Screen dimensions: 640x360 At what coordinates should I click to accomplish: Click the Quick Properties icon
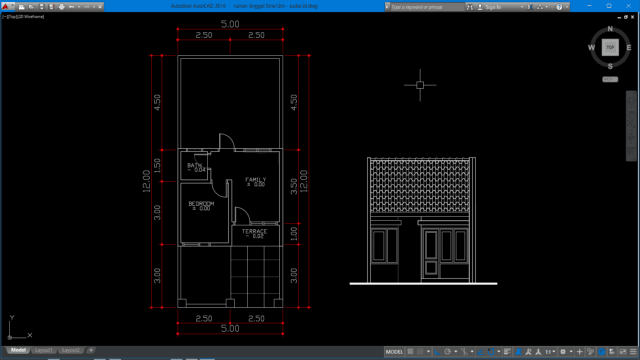[590, 352]
